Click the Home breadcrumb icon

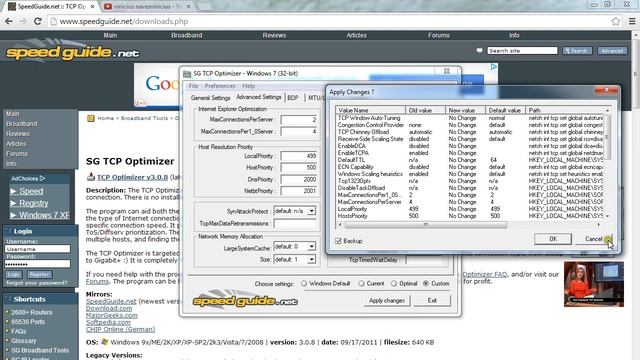click(x=91, y=118)
